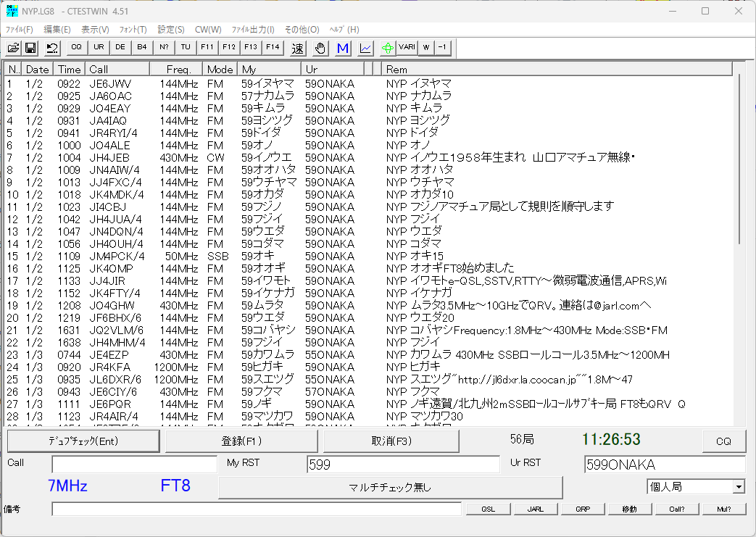The image size is (756, 537).
Task: Sort by the Call column header
Action: click(x=117, y=69)
